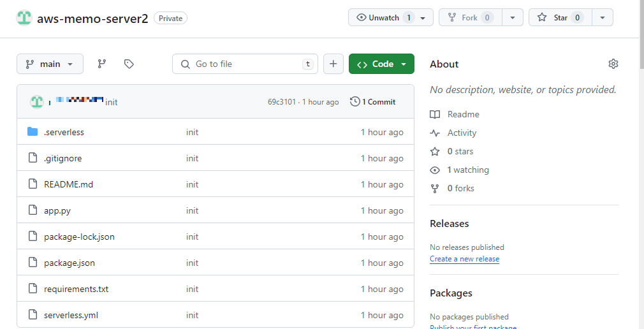Open the package.json file
This screenshot has height=329, width=644.
tap(70, 263)
